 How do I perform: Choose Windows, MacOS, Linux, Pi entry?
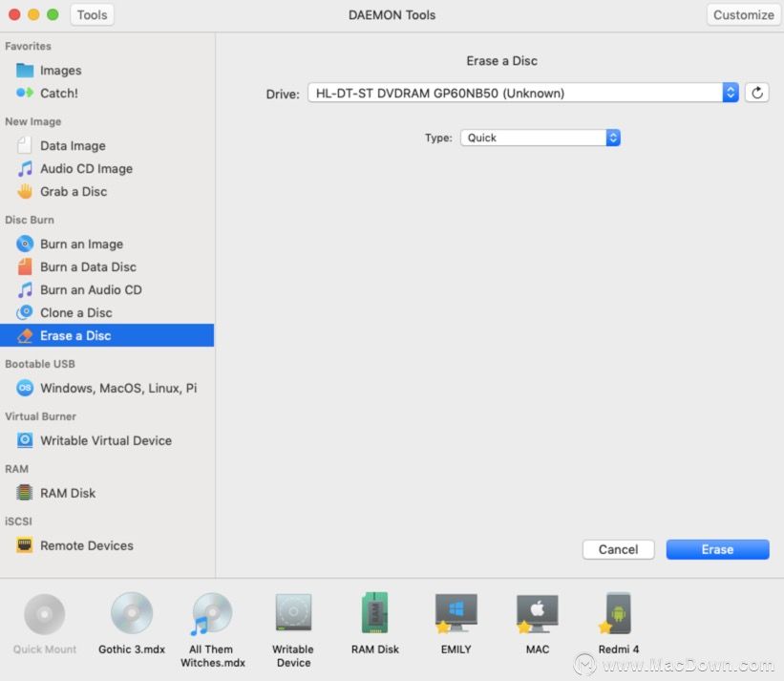pos(118,388)
